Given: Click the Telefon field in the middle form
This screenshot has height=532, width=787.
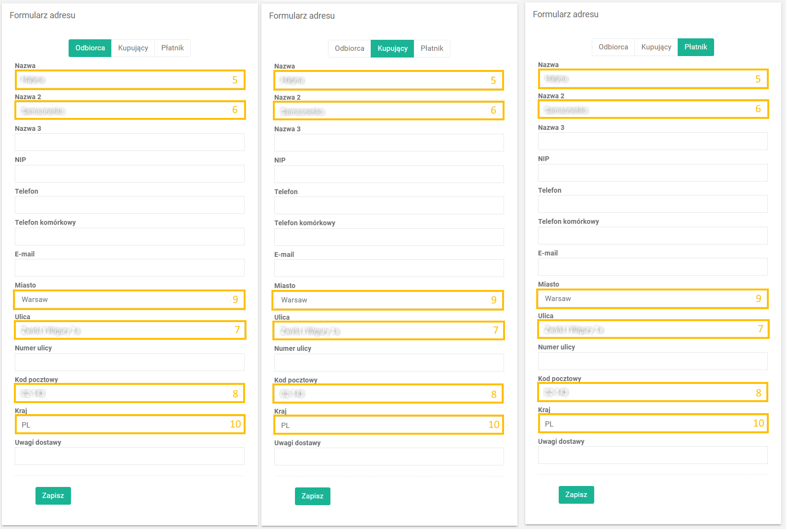Looking at the screenshot, I should click(x=389, y=205).
